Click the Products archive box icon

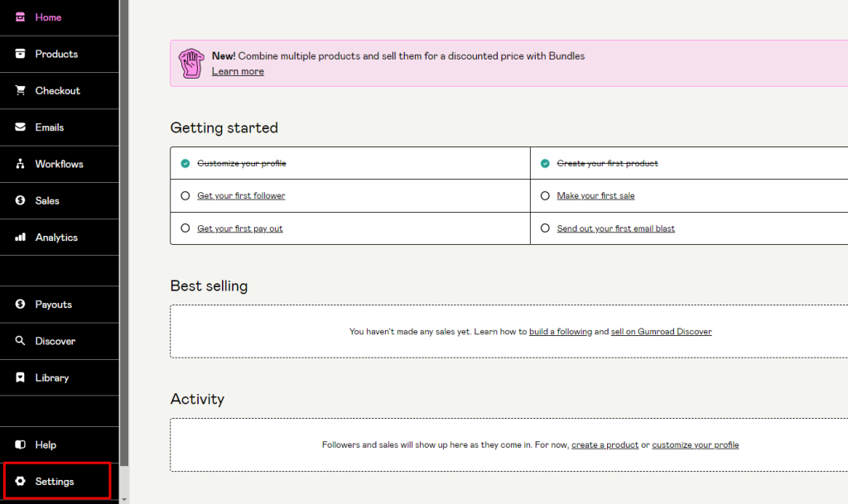pyautogui.click(x=20, y=54)
